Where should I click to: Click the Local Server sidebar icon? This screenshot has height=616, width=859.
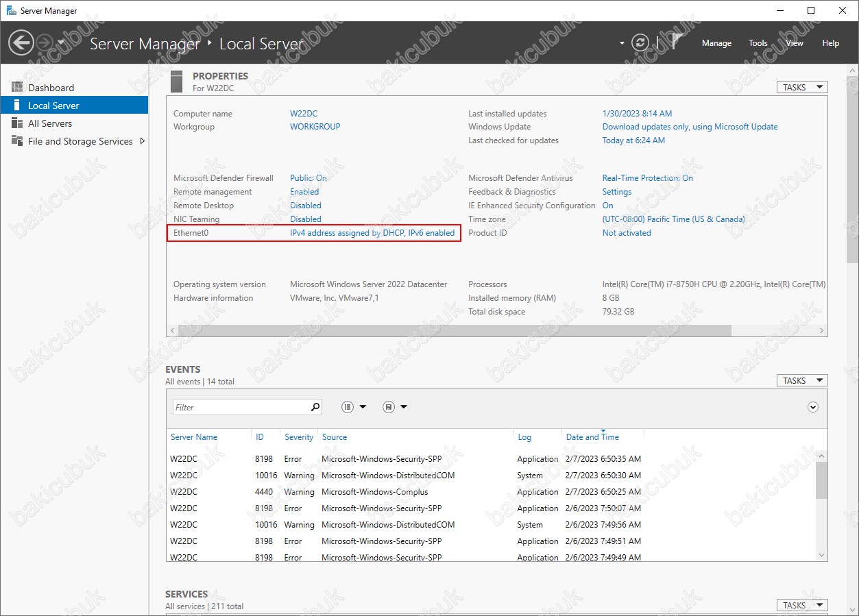point(17,106)
